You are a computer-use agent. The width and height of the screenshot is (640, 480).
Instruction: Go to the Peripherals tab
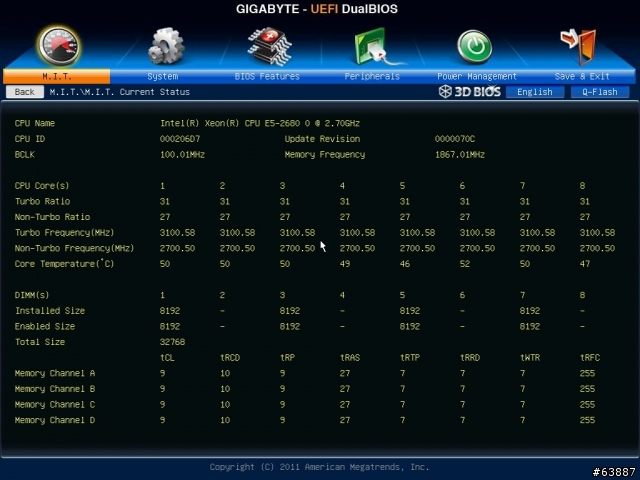tap(372, 76)
